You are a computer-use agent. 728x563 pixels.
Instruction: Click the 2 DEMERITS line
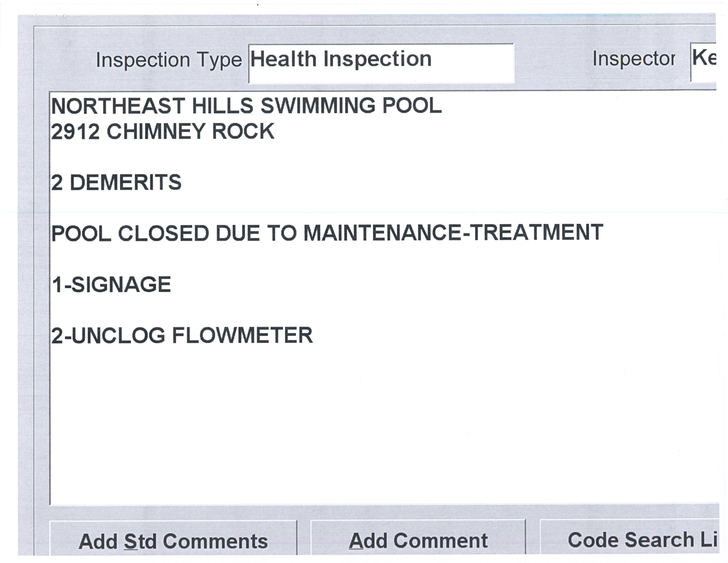[x=116, y=183]
